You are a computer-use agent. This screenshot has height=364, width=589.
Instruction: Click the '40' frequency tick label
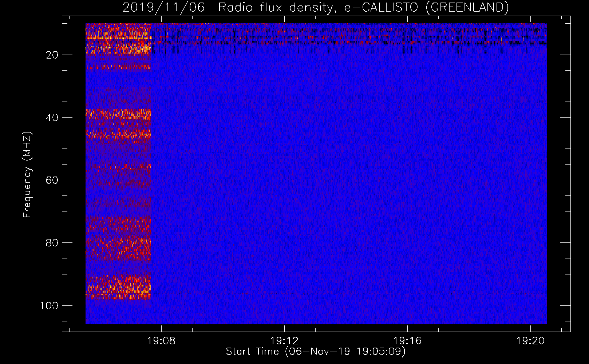(x=52, y=118)
